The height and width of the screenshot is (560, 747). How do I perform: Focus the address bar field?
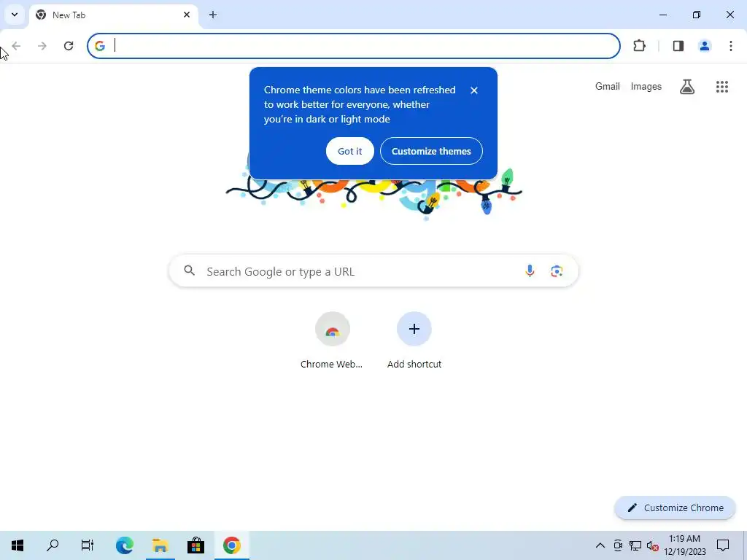click(x=354, y=46)
